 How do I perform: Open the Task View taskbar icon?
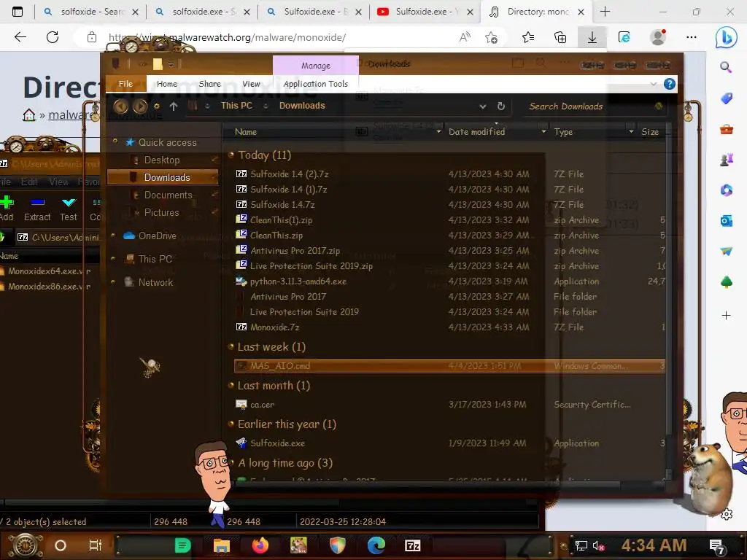(96, 545)
